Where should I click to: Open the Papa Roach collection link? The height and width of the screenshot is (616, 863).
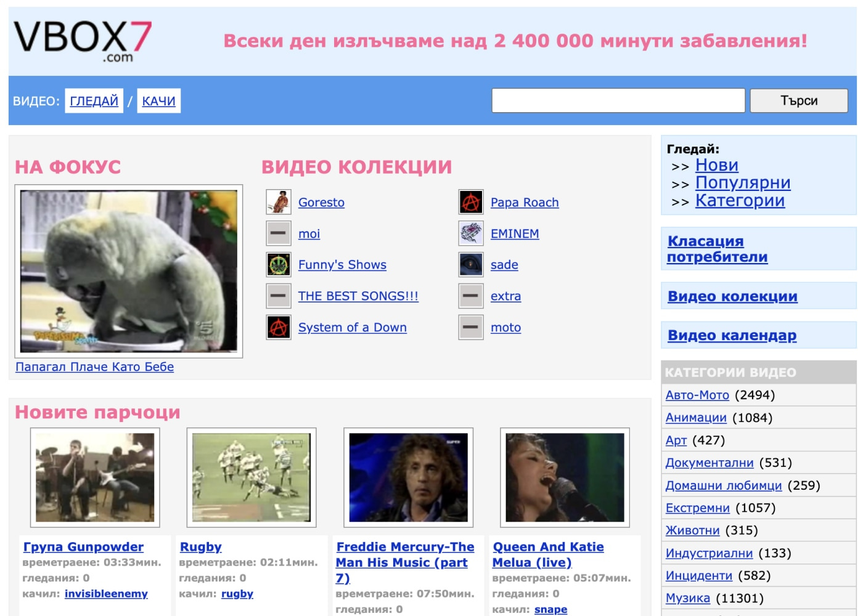coord(525,203)
